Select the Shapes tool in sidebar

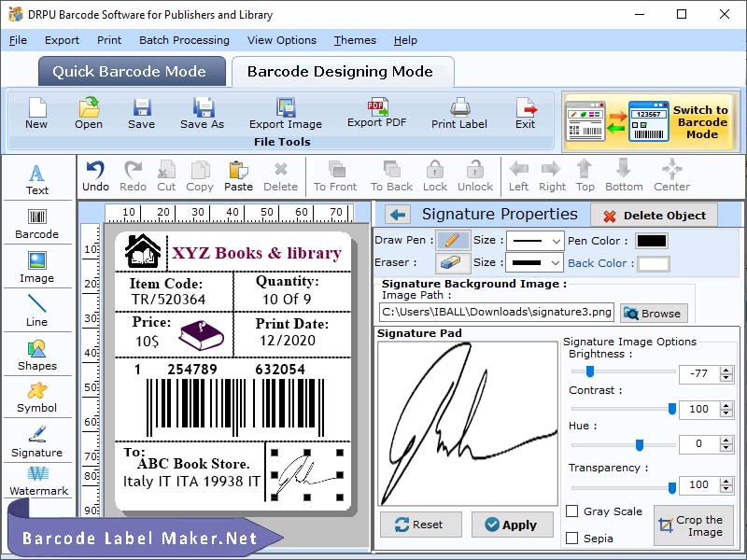[x=37, y=356]
